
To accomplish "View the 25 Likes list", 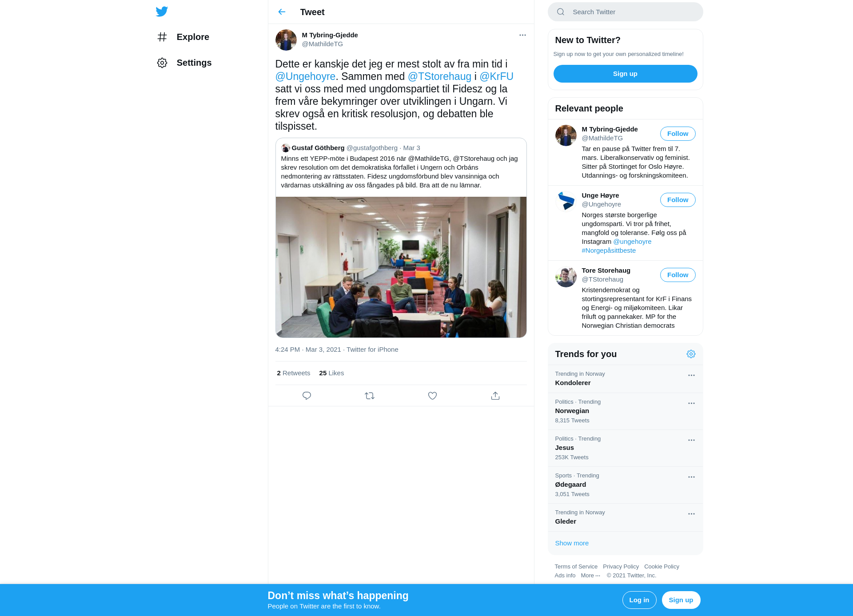I will point(331,373).
